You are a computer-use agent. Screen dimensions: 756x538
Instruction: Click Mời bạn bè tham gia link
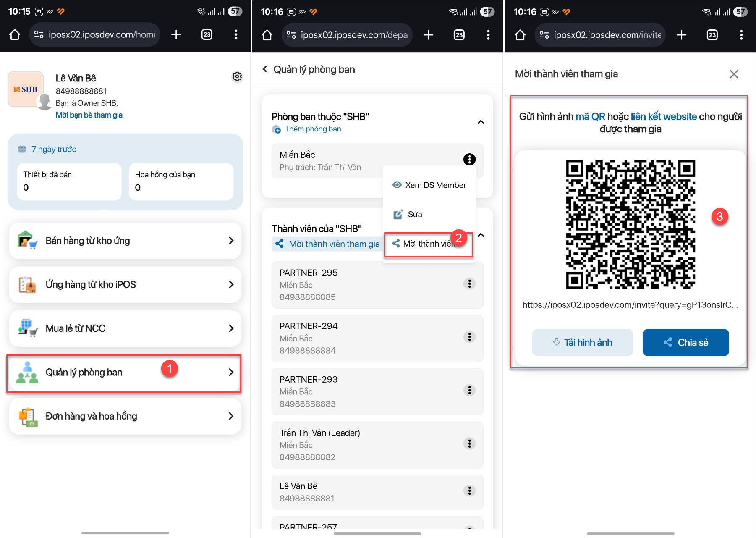(x=89, y=115)
